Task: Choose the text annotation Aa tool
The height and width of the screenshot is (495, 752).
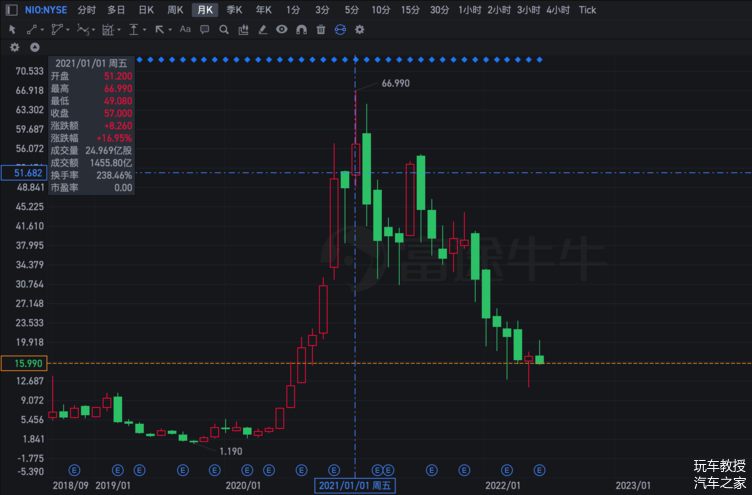Action: (185, 29)
